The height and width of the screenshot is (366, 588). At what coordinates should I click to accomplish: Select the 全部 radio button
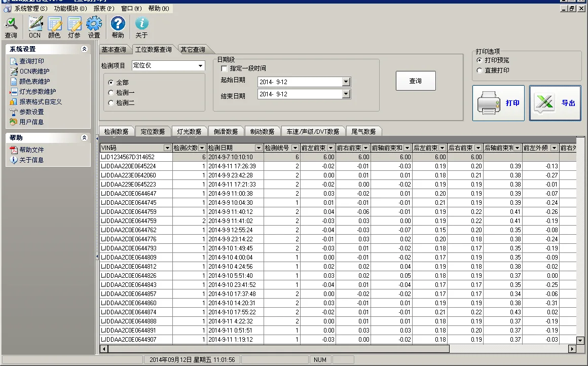(111, 83)
